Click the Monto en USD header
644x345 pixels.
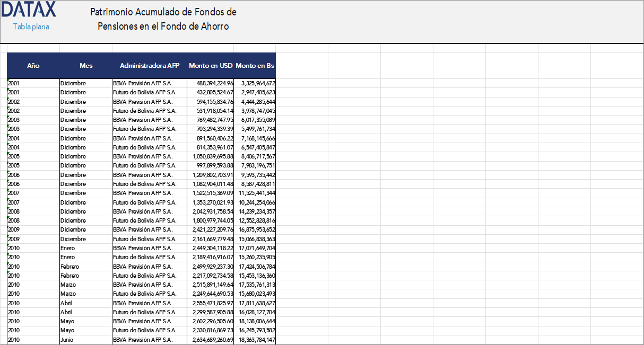[211, 66]
